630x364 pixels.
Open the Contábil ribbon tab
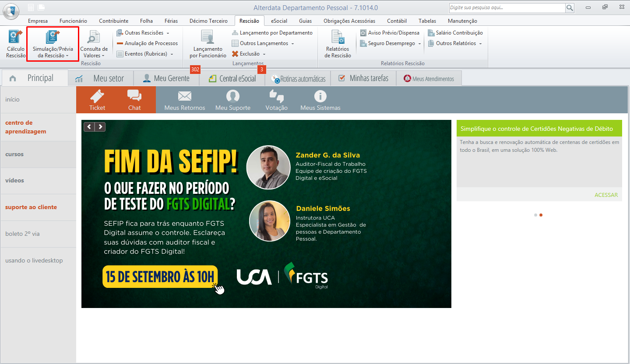(x=397, y=21)
